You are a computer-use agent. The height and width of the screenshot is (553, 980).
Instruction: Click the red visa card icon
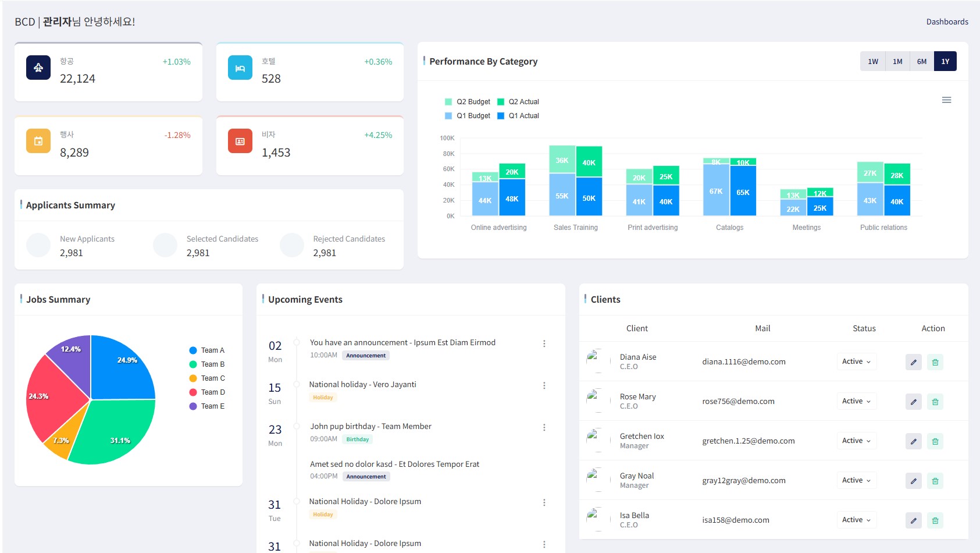tap(240, 141)
